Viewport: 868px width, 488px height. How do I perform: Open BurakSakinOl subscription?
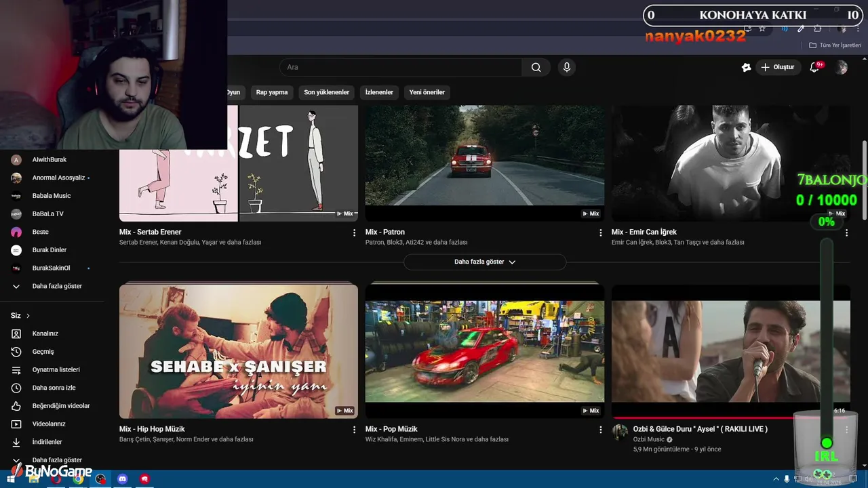(52, 268)
